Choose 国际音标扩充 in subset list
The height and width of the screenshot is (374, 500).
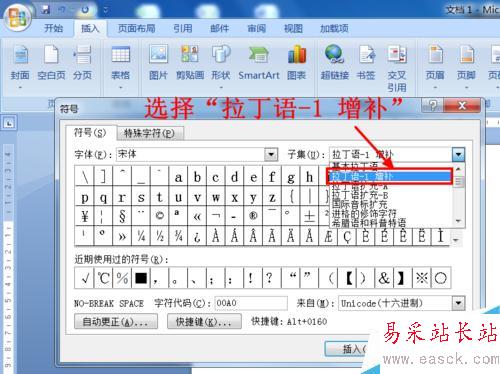point(390,204)
